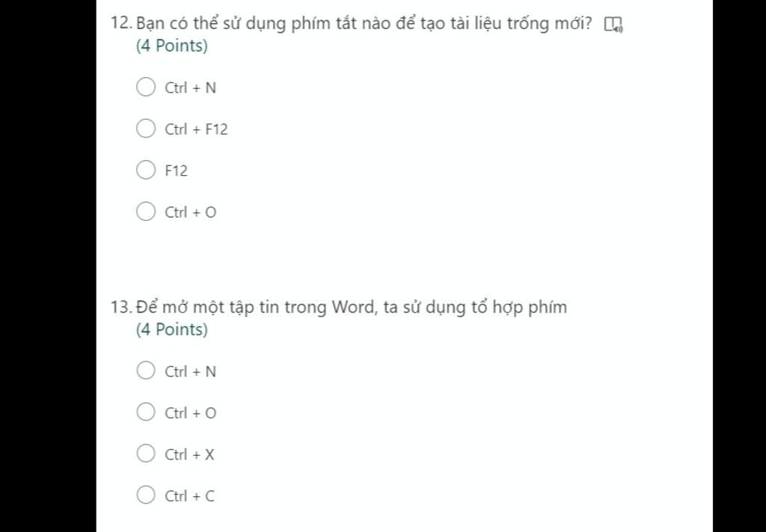The height and width of the screenshot is (532, 766).
Task: Select Ctrl + N radio button in question 12
Action: click(146, 87)
